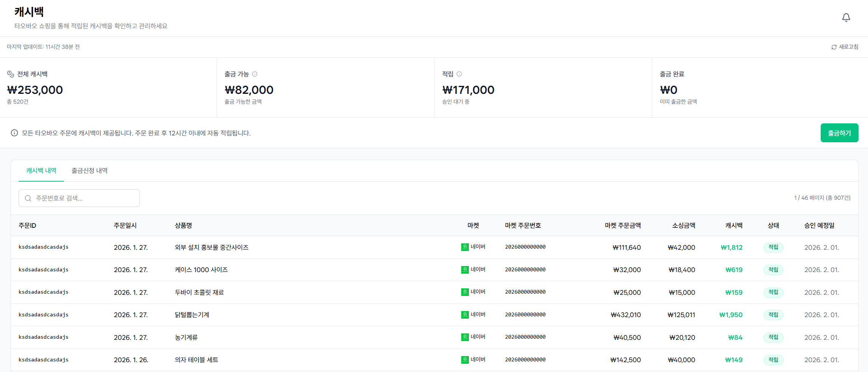Click Naver icon in 의자 테이블 세트 row
The height and width of the screenshot is (372, 868).
tap(465, 360)
